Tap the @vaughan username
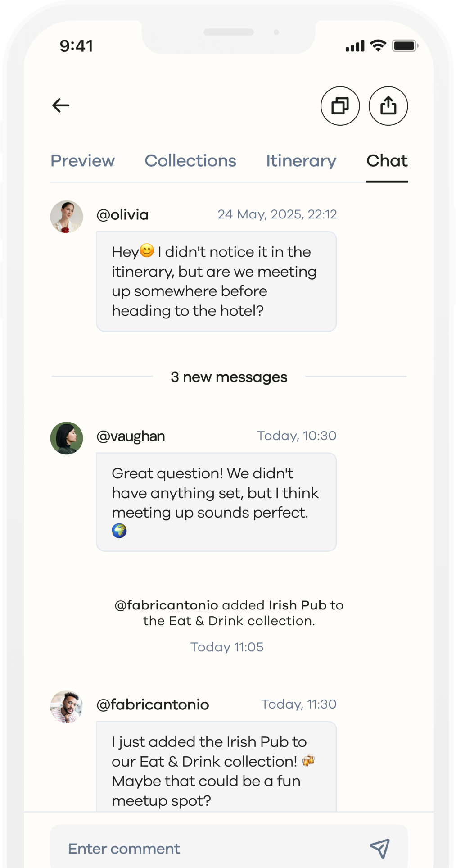The height and width of the screenshot is (868, 456). 131,436
